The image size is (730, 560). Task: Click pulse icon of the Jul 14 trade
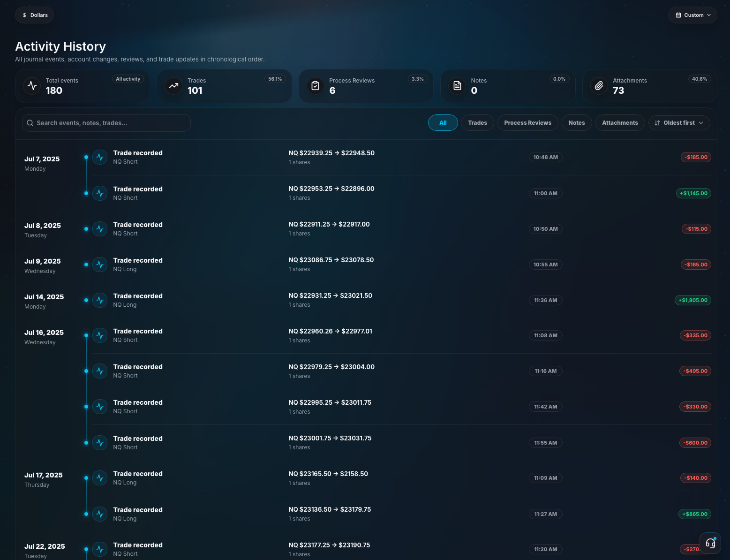(x=100, y=300)
